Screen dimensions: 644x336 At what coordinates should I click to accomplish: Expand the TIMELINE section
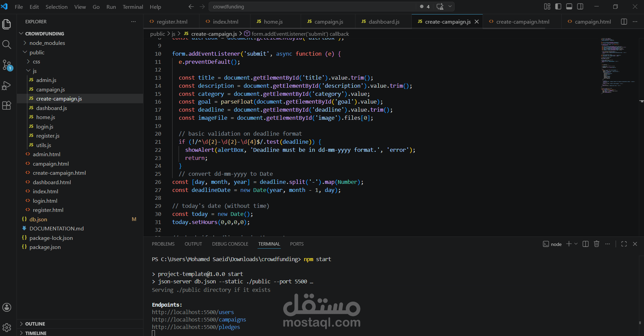pyautogui.click(x=36, y=333)
